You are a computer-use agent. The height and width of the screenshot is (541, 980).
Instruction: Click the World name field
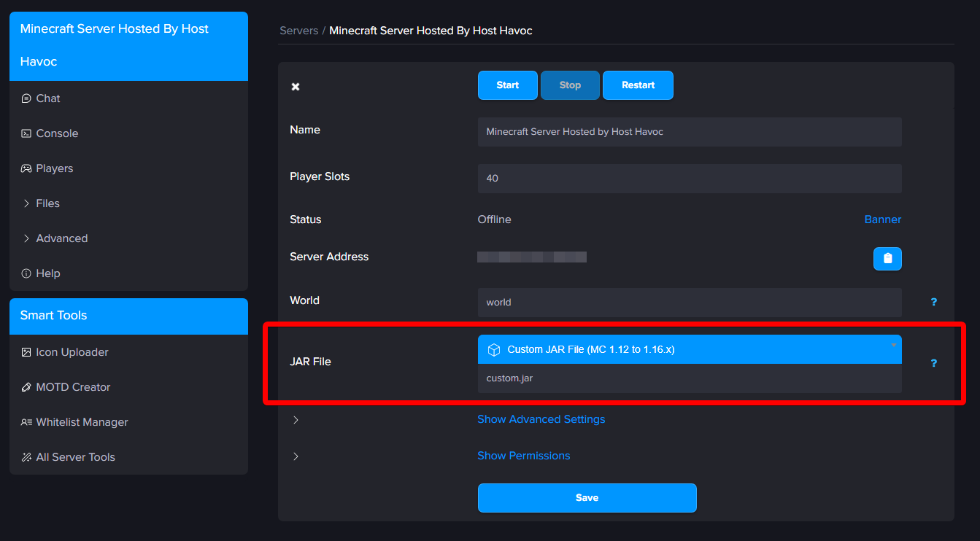690,303
